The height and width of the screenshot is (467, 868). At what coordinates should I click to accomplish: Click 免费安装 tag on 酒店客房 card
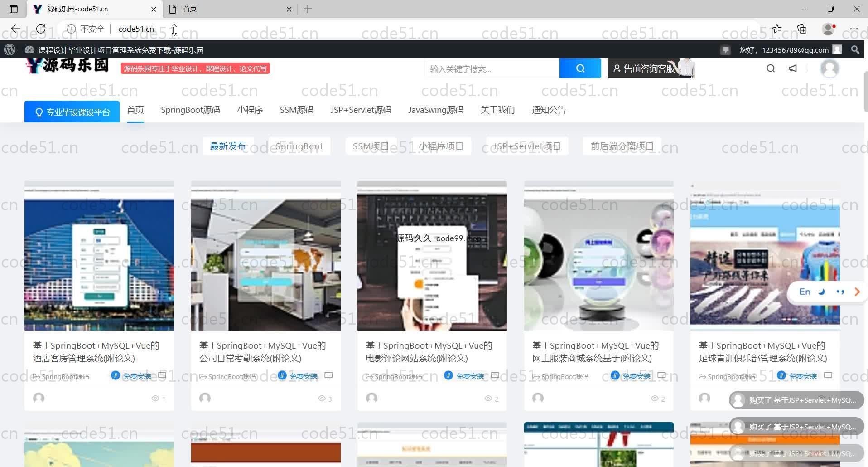pos(132,376)
